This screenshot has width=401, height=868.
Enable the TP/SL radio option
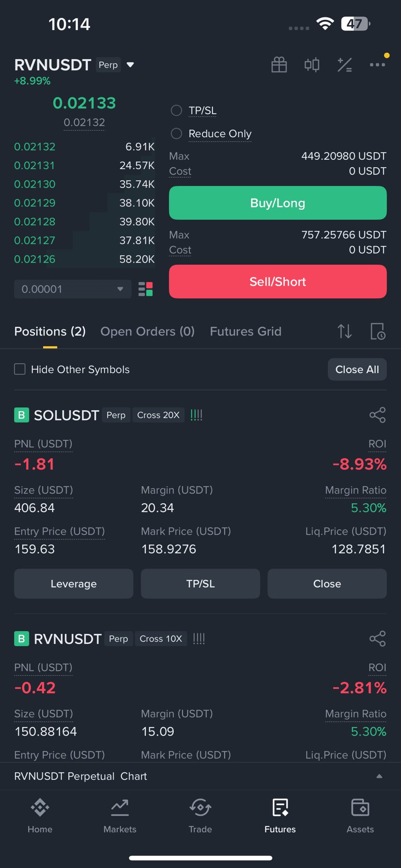click(x=176, y=110)
